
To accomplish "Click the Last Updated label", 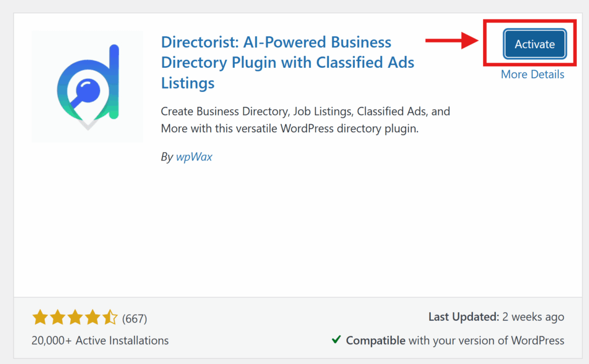I will pos(464,317).
